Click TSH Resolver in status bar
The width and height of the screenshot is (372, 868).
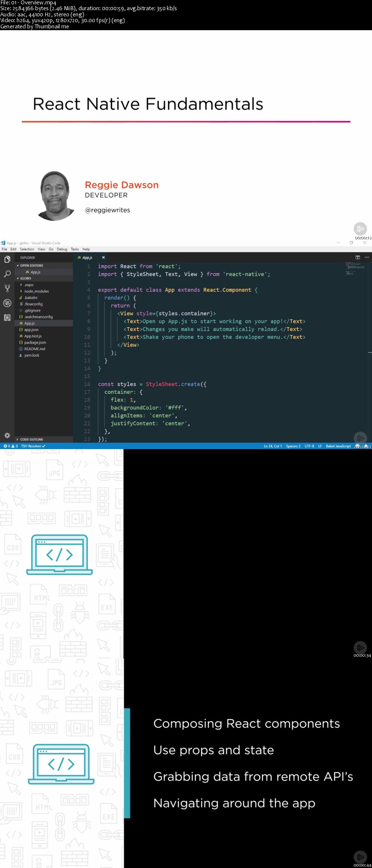coord(33,446)
